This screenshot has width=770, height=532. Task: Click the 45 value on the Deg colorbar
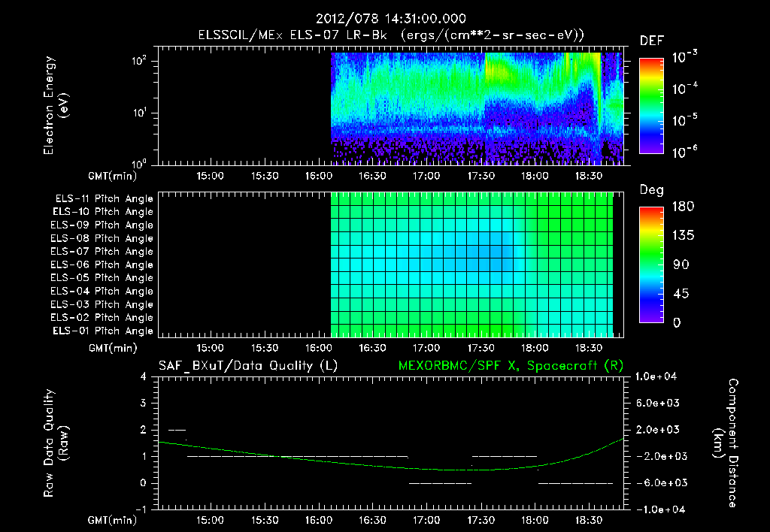(681, 294)
